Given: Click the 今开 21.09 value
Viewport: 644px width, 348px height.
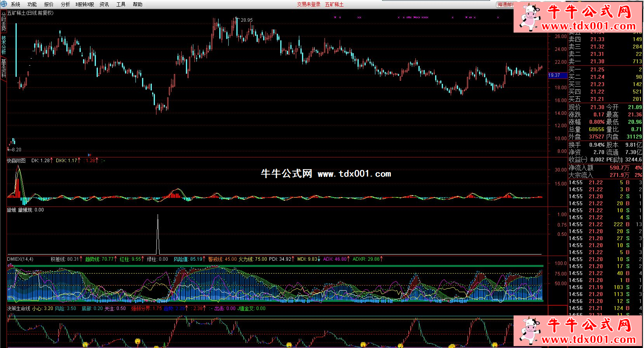Looking at the screenshot, I should (x=635, y=107).
